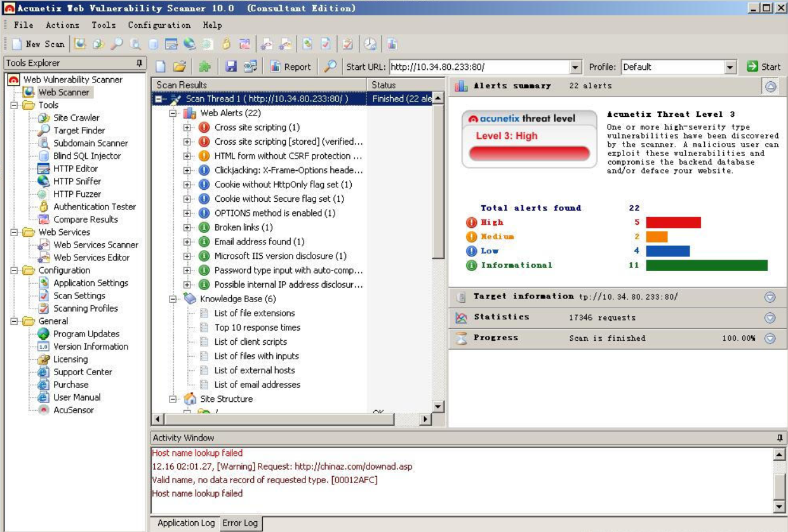This screenshot has width=788, height=532.
Task: Click the Activity Window scroll down arrow
Action: click(779, 507)
